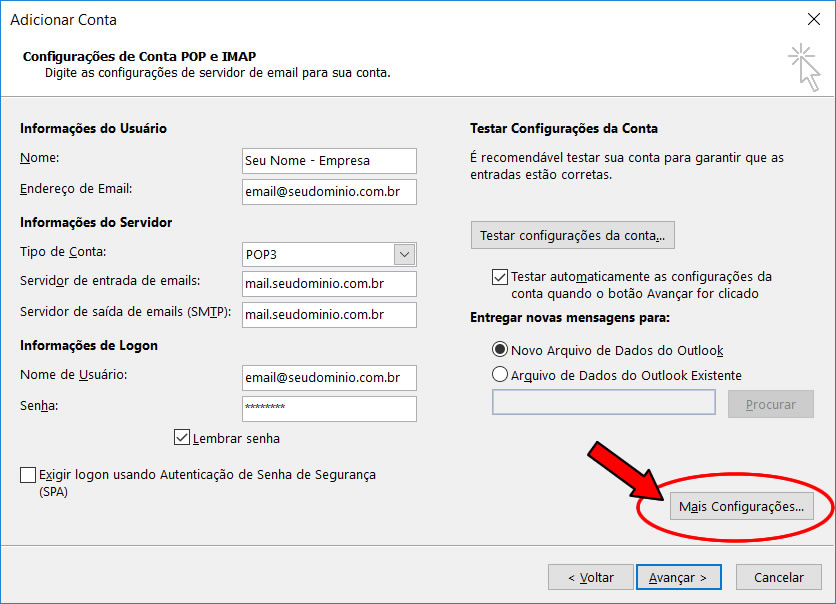Proceed with the Avançar button
The width and height of the screenshot is (836, 604).
[x=678, y=577]
